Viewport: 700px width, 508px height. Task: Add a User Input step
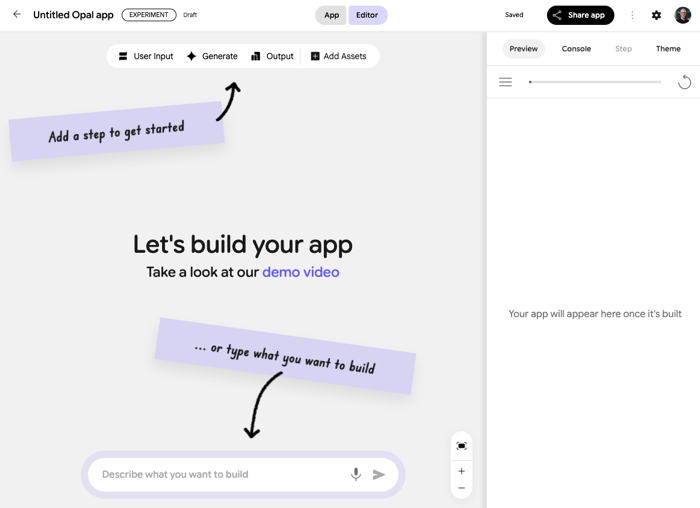[146, 56]
